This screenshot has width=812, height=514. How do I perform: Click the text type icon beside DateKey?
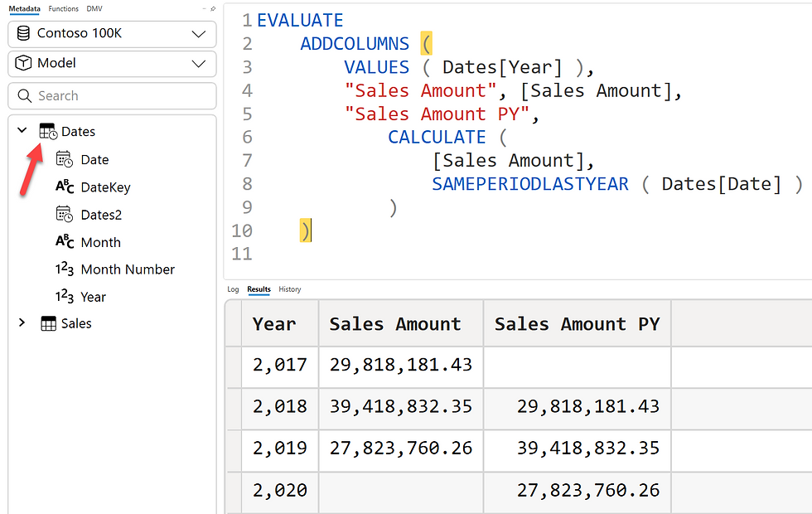65,187
